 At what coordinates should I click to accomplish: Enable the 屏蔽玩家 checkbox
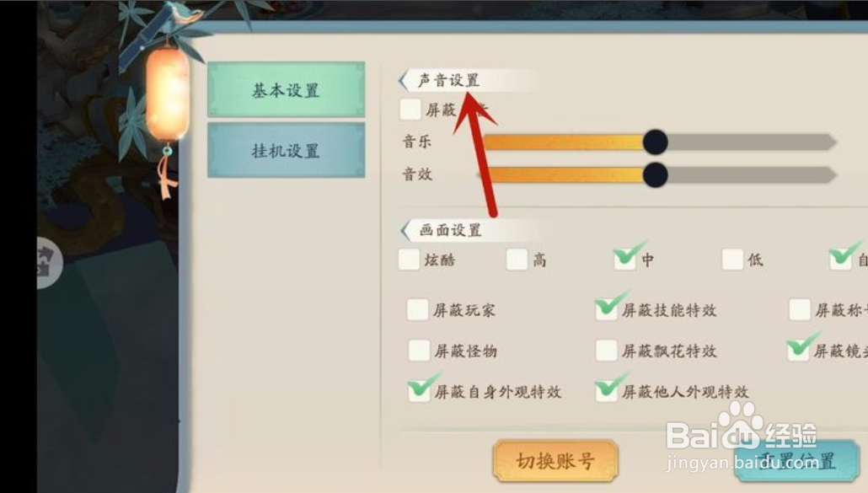tap(418, 310)
